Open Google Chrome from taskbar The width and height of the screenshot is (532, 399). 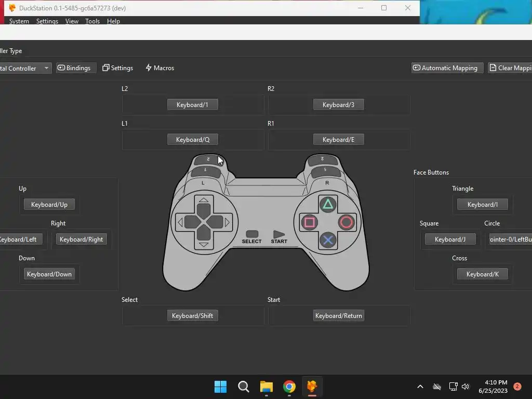(289, 387)
